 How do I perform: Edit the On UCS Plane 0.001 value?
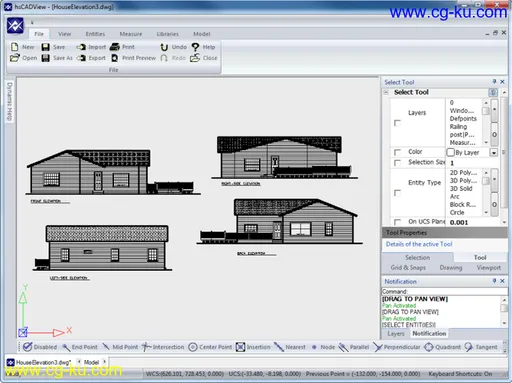[472, 222]
